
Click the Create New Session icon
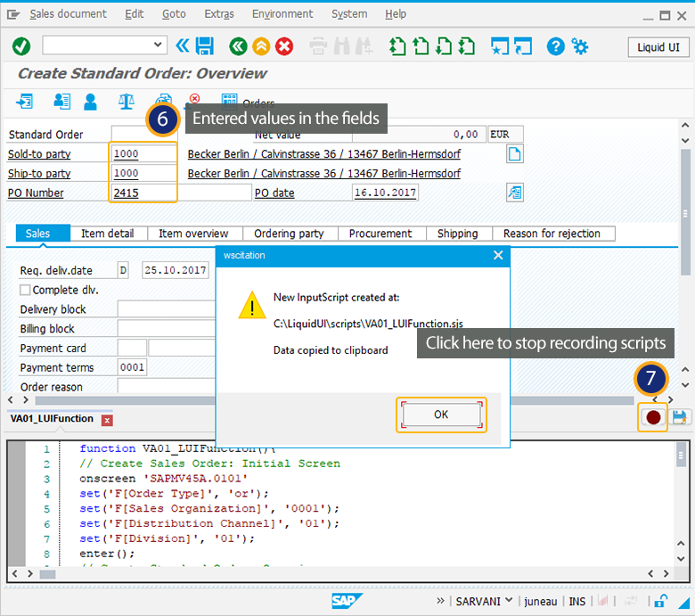click(x=500, y=45)
